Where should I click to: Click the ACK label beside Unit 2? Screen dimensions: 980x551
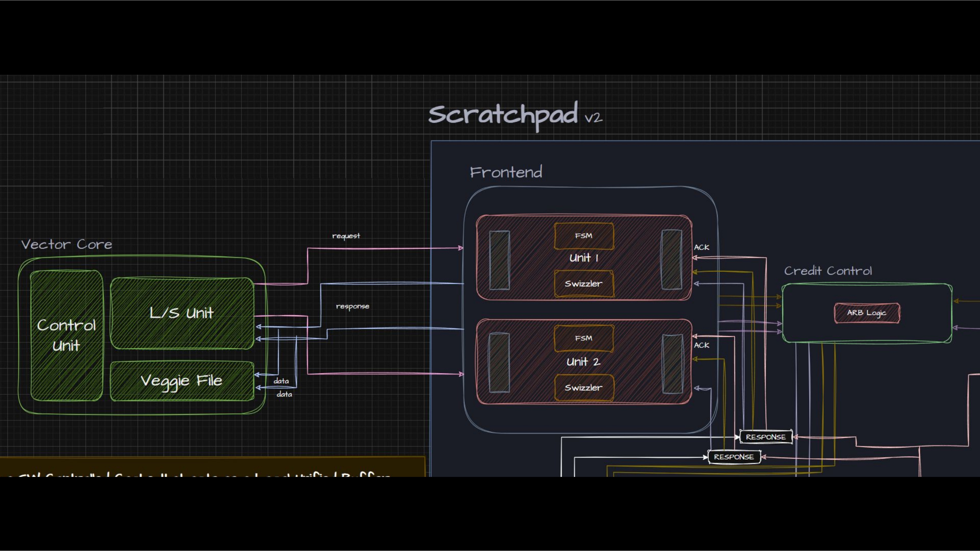click(702, 345)
